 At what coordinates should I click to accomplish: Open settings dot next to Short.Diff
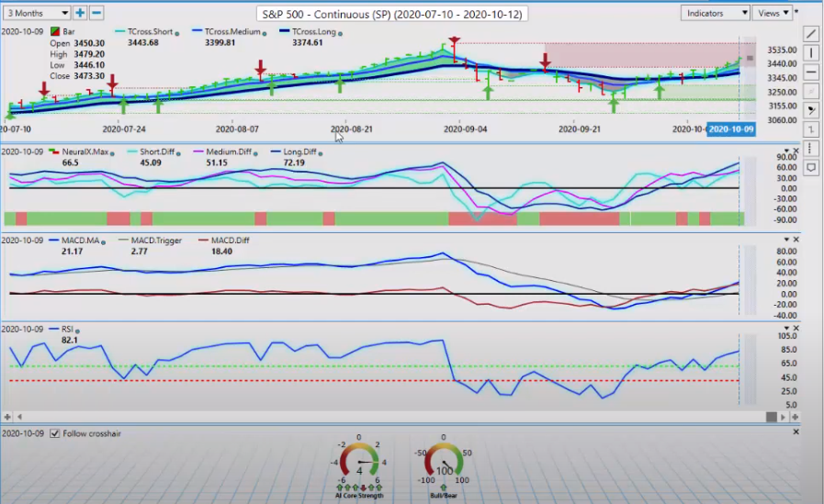pyautogui.click(x=179, y=154)
